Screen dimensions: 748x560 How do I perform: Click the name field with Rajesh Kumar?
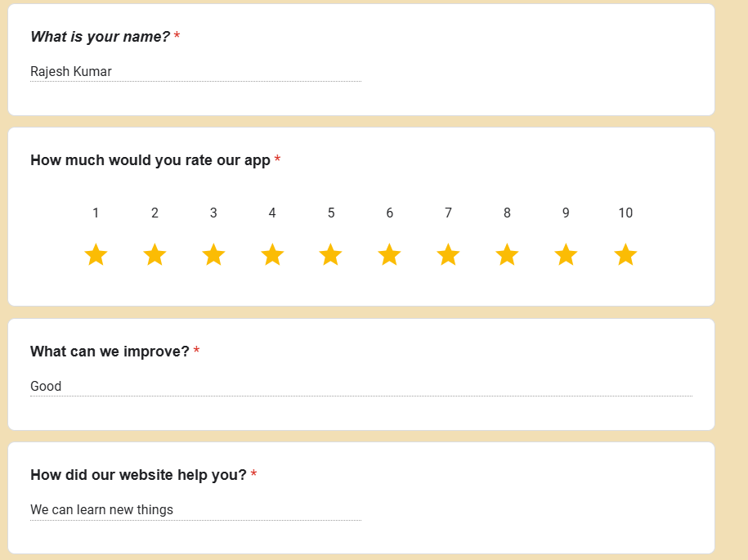click(x=195, y=72)
